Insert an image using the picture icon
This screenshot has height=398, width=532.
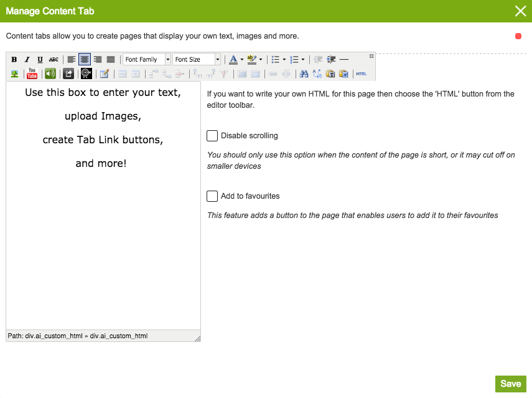tap(14, 73)
